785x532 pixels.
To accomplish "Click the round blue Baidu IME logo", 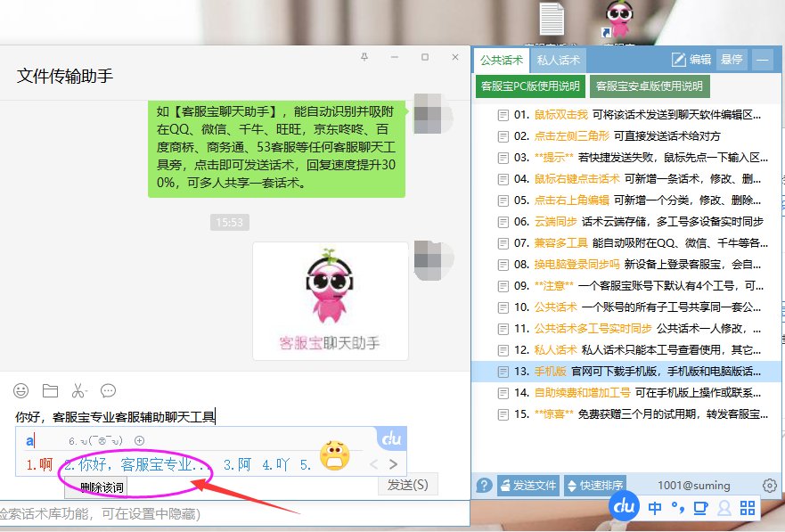I will click(x=624, y=506).
